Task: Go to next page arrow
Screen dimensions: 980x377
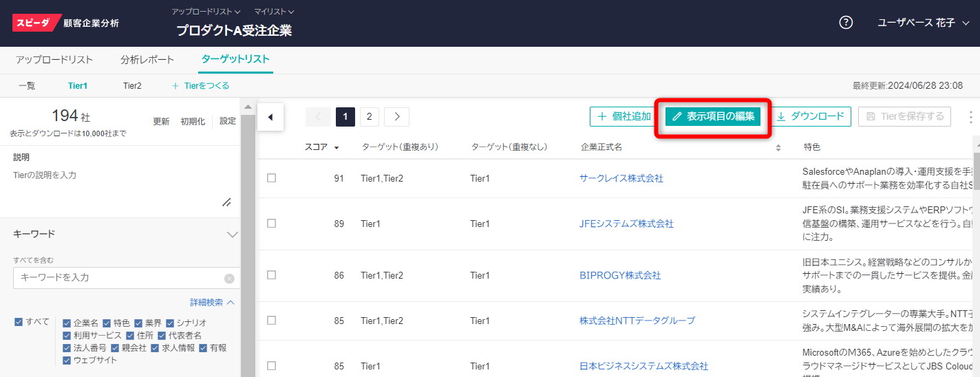Action: click(397, 117)
